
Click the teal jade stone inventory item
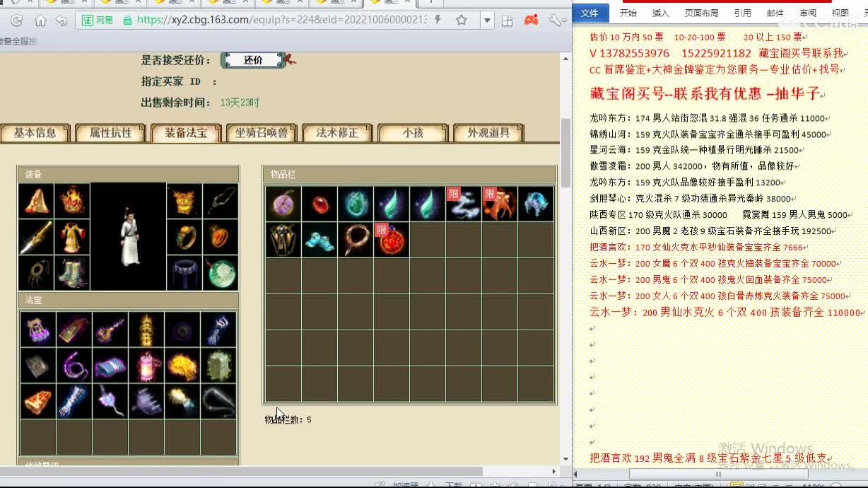coord(356,204)
